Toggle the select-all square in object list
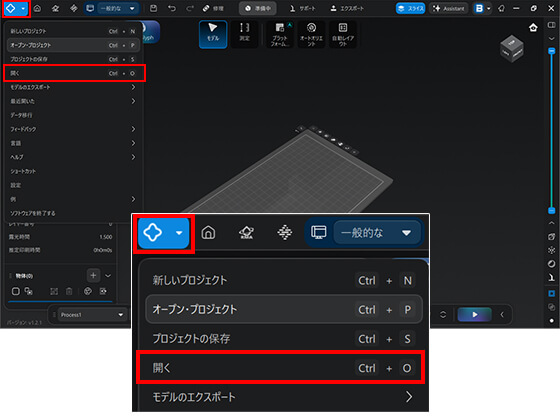560x420 pixels. (16, 291)
